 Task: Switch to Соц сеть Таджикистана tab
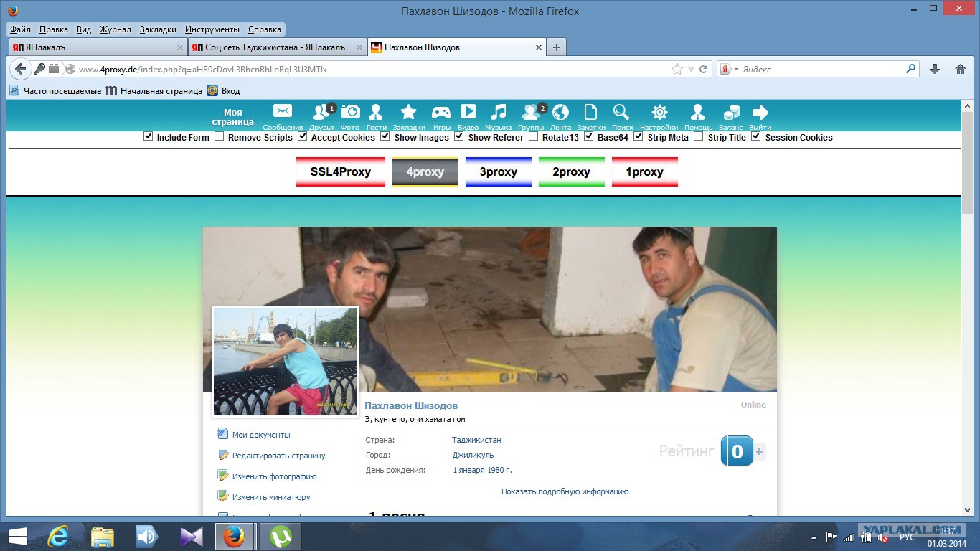tap(277, 47)
